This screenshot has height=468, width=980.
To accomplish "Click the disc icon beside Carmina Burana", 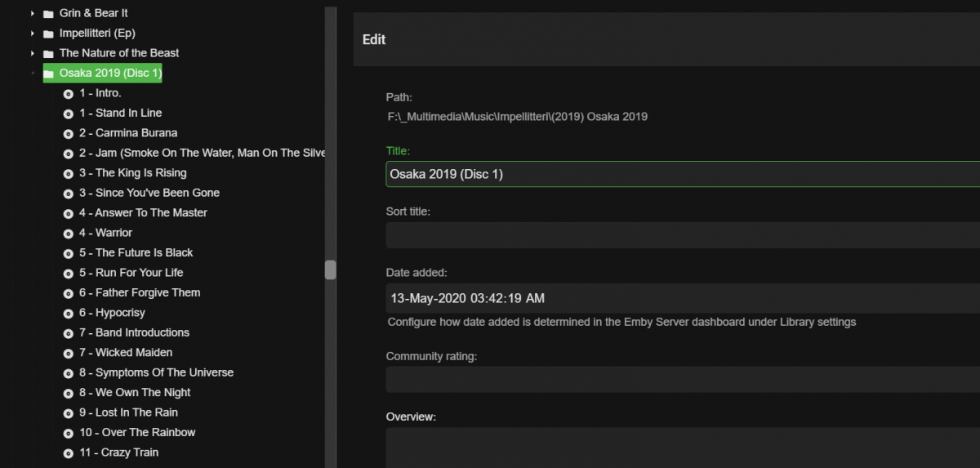I will (69, 133).
